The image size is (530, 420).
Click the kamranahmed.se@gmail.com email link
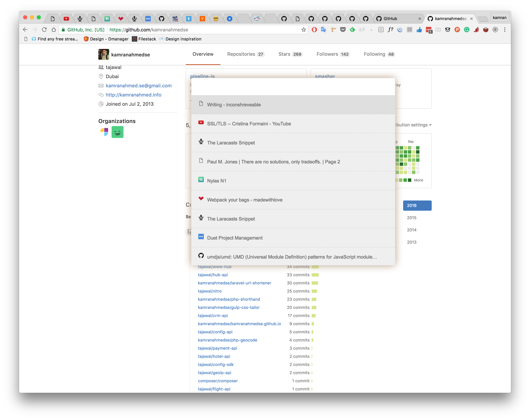[139, 85]
